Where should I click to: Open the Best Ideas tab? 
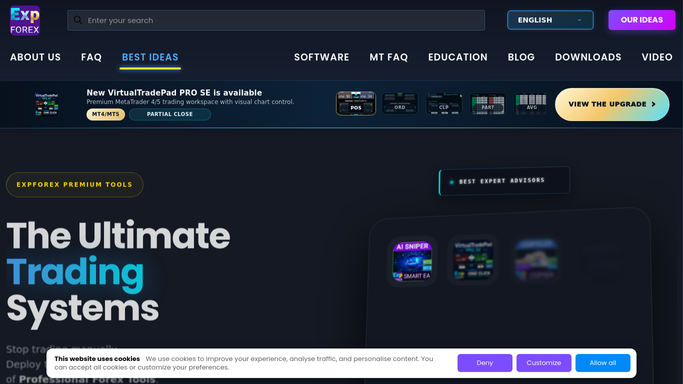click(x=150, y=57)
